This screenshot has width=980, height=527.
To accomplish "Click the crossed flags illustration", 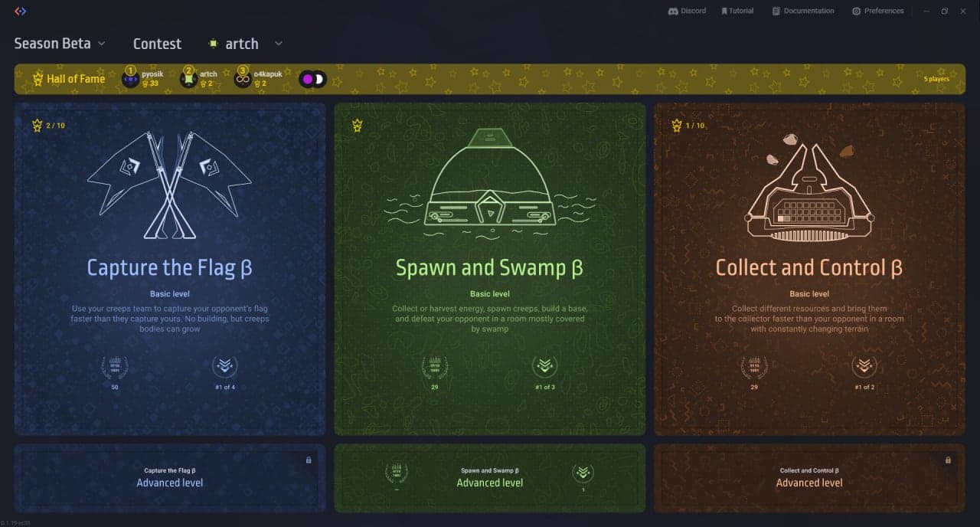I will pos(169,184).
